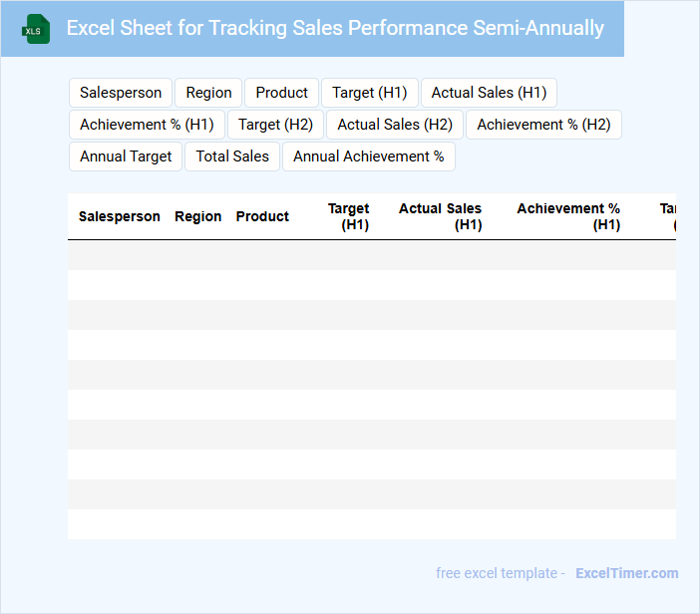Select the Salesperson tag button
The width and height of the screenshot is (700, 614).
[x=121, y=93]
